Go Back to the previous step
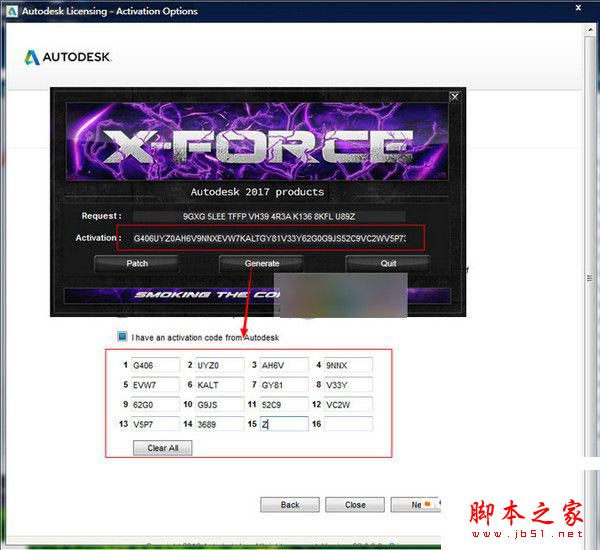Screen dimensions: 600x550 [290, 505]
